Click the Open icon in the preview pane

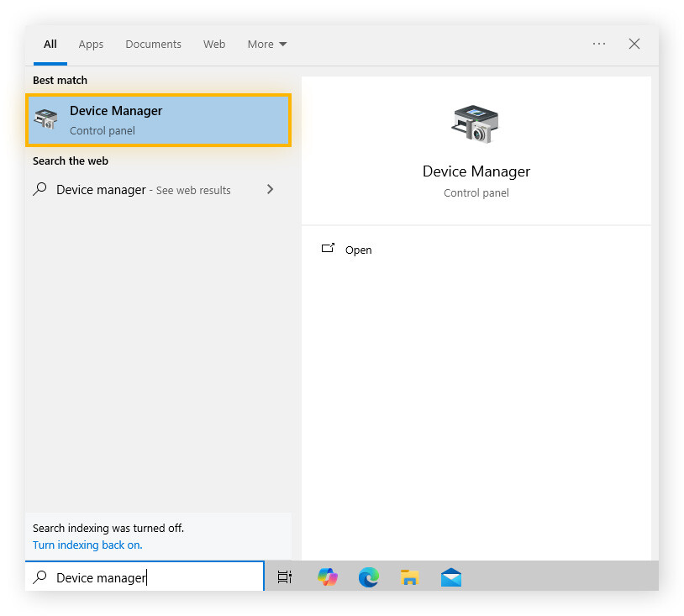329,249
